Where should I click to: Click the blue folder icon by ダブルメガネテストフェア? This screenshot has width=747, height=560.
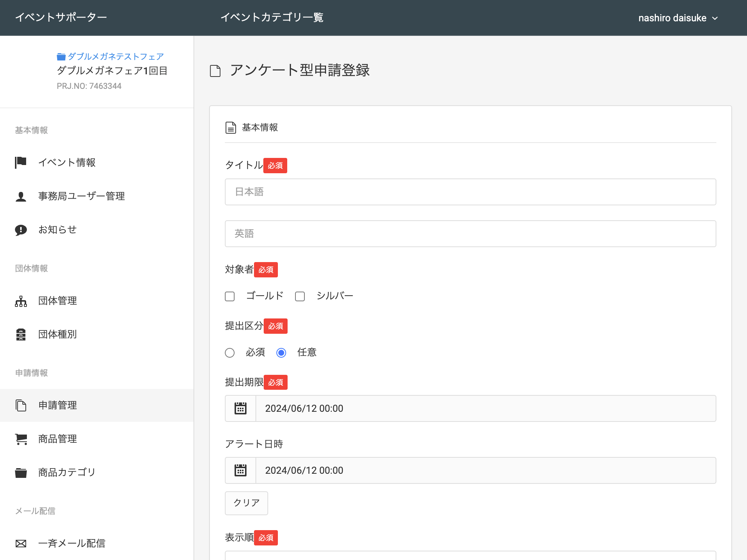(61, 57)
